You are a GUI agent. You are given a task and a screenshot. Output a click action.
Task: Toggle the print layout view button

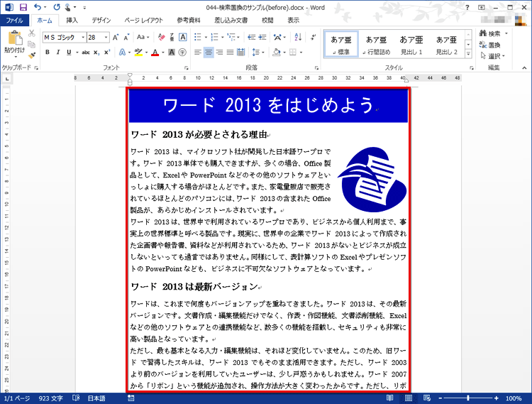[x=409, y=398]
